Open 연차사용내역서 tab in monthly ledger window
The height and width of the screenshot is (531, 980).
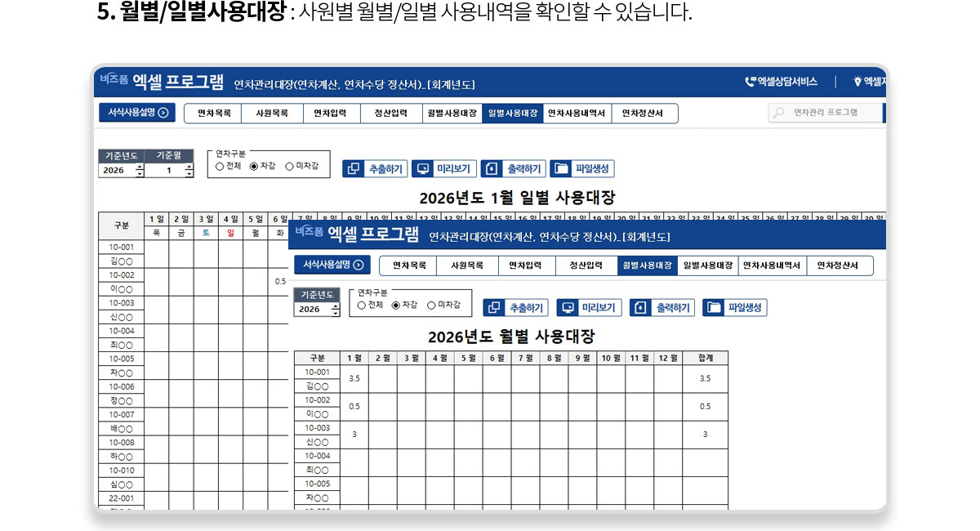tap(772, 265)
